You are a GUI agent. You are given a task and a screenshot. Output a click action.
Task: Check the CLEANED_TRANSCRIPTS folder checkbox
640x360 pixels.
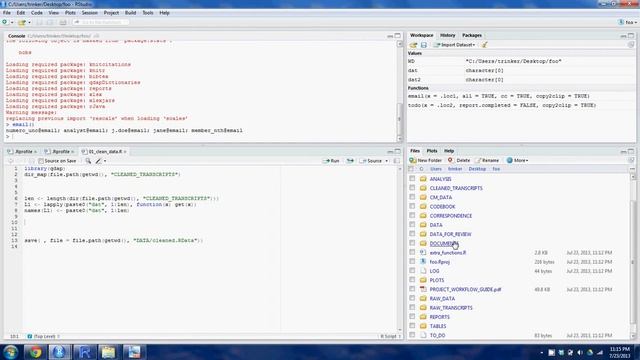pyautogui.click(x=412, y=188)
